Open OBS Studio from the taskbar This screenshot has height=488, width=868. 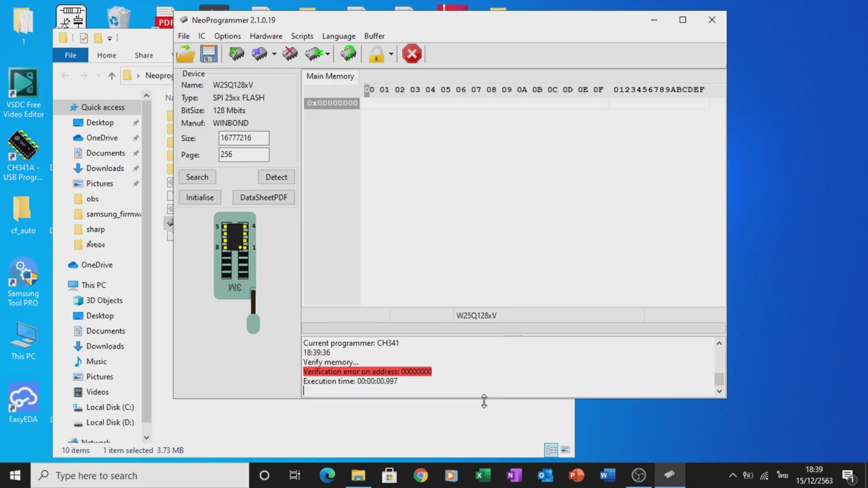pyautogui.click(x=639, y=475)
